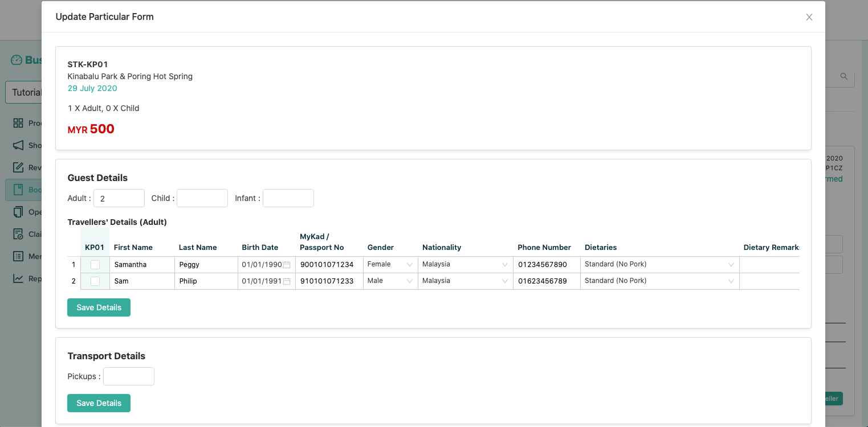Click the Claims document icon in sidebar
Viewport: 868px width, 427px height.
tap(18, 234)
